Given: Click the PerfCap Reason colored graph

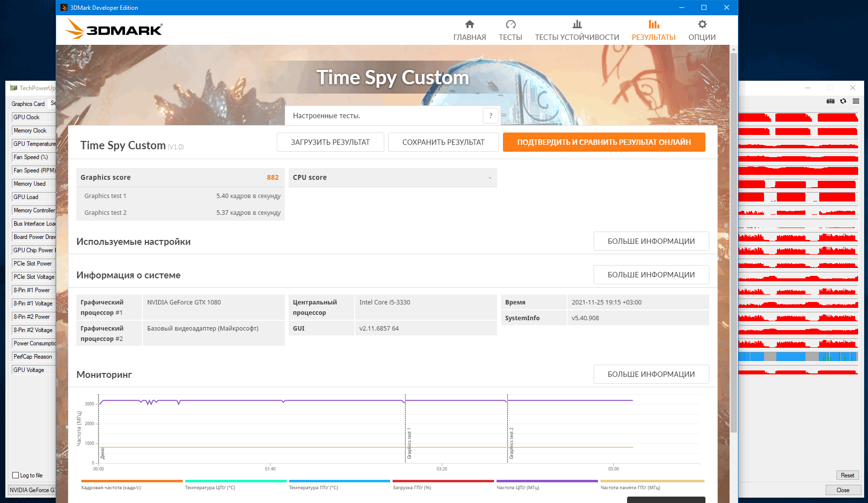Looking at the screenshot, I should 798,357.
